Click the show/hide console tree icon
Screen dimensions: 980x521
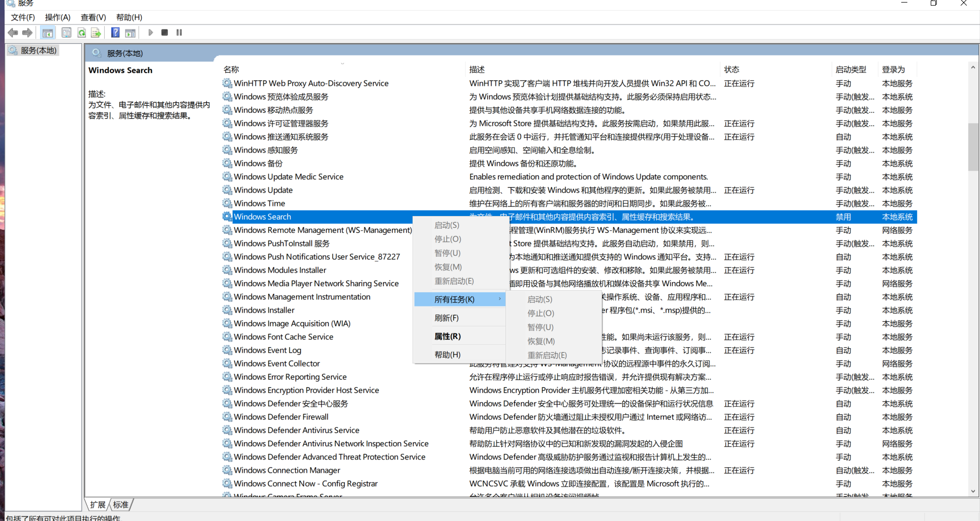tap(47, 33)
